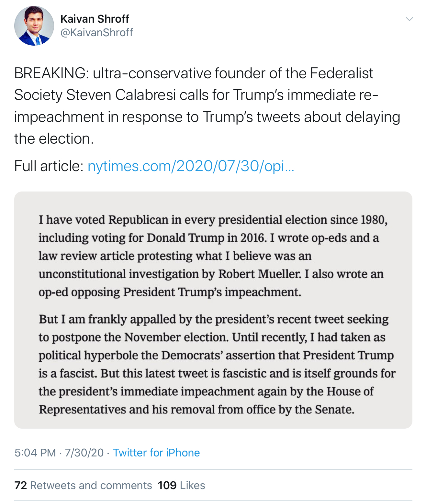Open the tweet options chevron menu

coord(409,19)
